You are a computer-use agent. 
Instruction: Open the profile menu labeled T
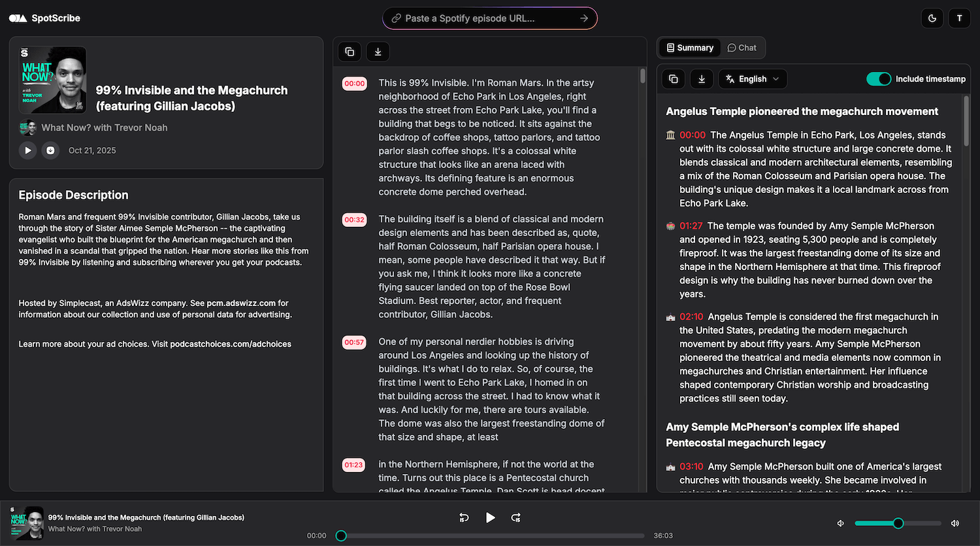(x=960, y=18)
